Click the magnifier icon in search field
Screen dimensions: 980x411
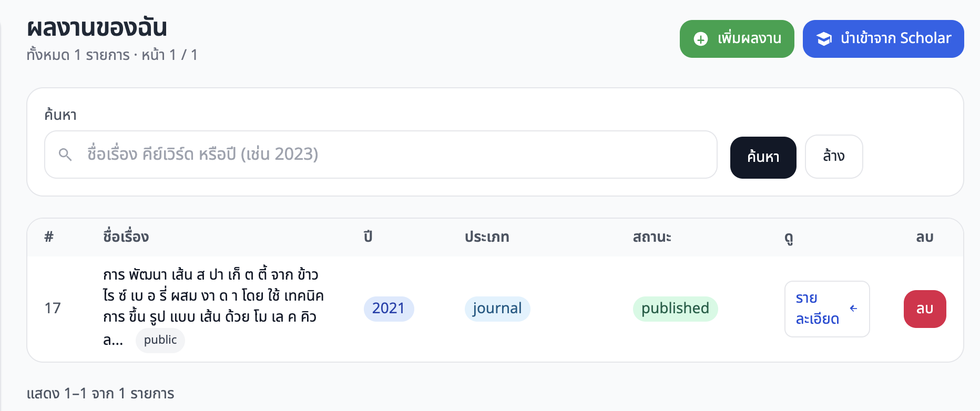click(x=65, y=155)
